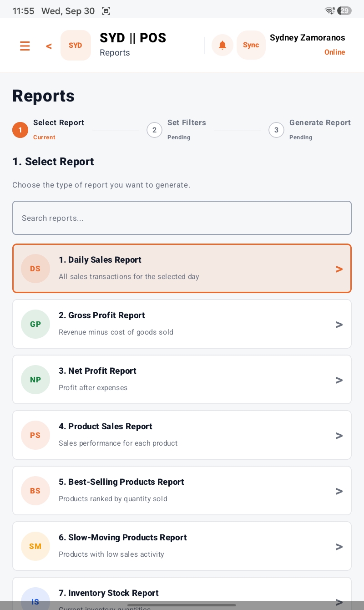Click 'Sales performance for each product'
The height and width of the screenshot is (610, 364).
pos(118,443)
